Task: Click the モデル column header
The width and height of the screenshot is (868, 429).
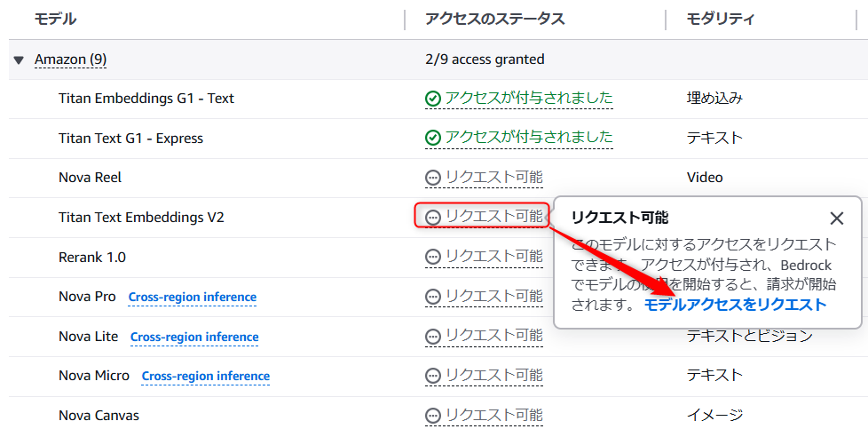Action: pyautogui.click(x=55, y=20)
